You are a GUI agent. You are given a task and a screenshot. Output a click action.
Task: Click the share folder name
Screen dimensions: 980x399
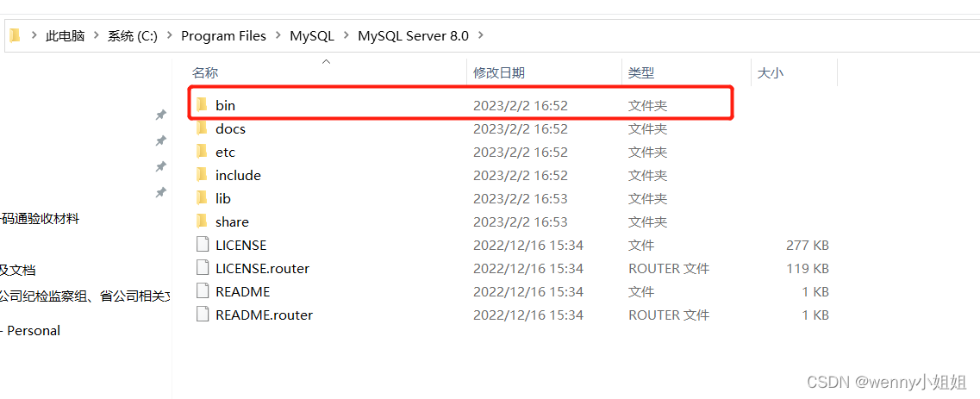click(x=232, y=222)
